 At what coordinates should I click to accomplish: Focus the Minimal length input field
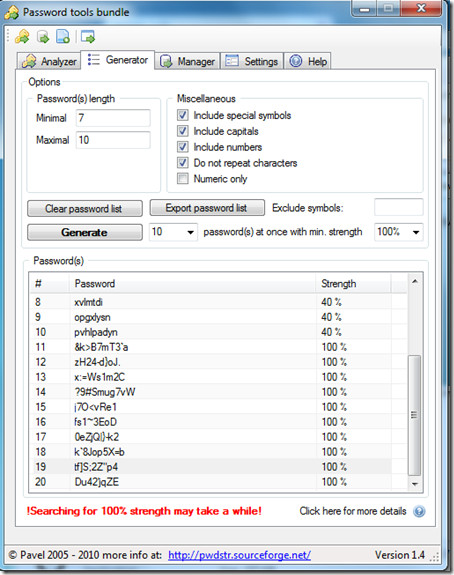(x=113, y=118)
